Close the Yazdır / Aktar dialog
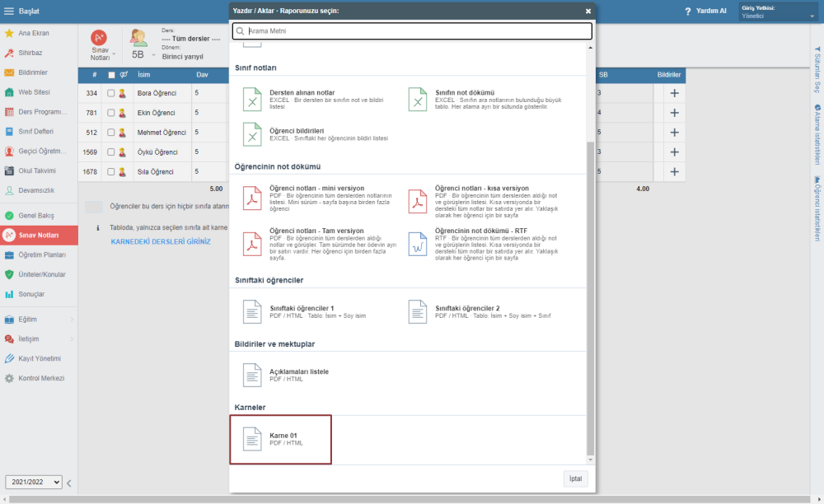Screen dimensions: 824x504 (x=588, y=11)
